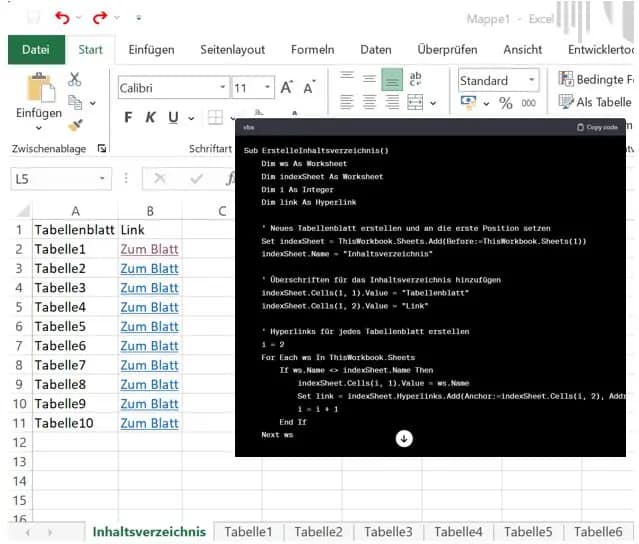The image size is (639, 544).
Task: Click the Undo arrow in the quick access toolbar
Action: (63, 18)
